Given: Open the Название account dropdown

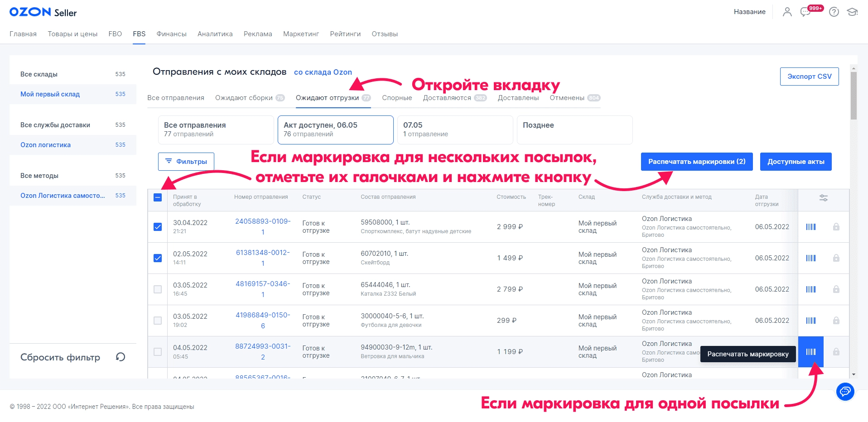Looking at the screenshot, I should 749,12.
